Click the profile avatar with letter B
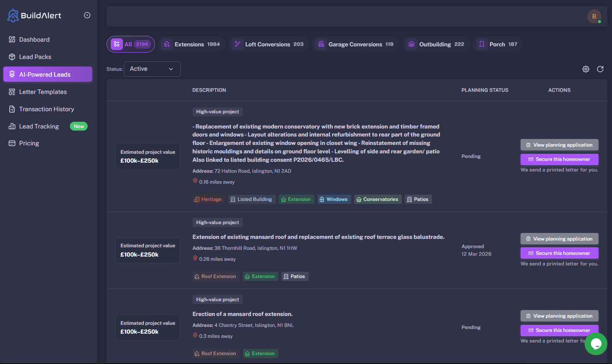Image resolution: width=612 pixels, height=364 pixels. point(594,16)
